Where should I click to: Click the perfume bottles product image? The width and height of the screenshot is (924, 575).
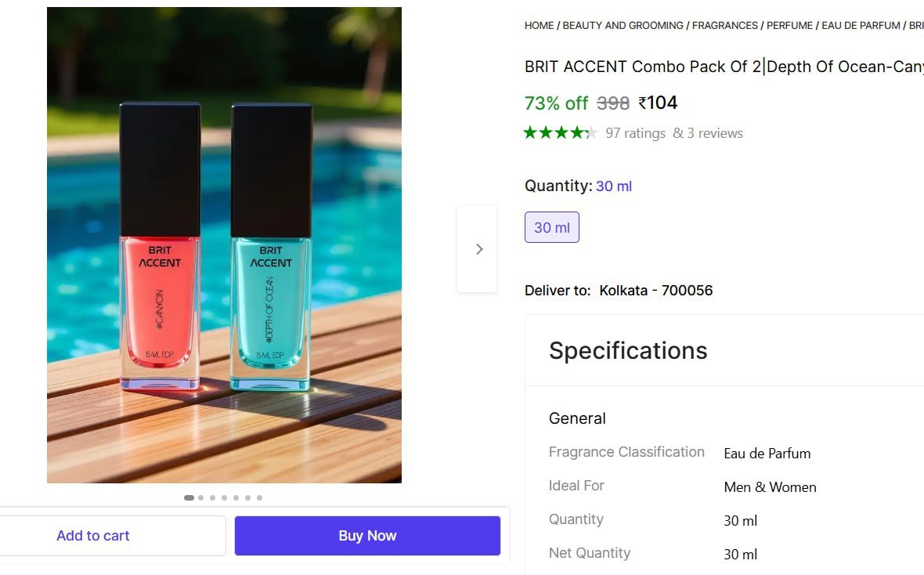tap(224, 244)
